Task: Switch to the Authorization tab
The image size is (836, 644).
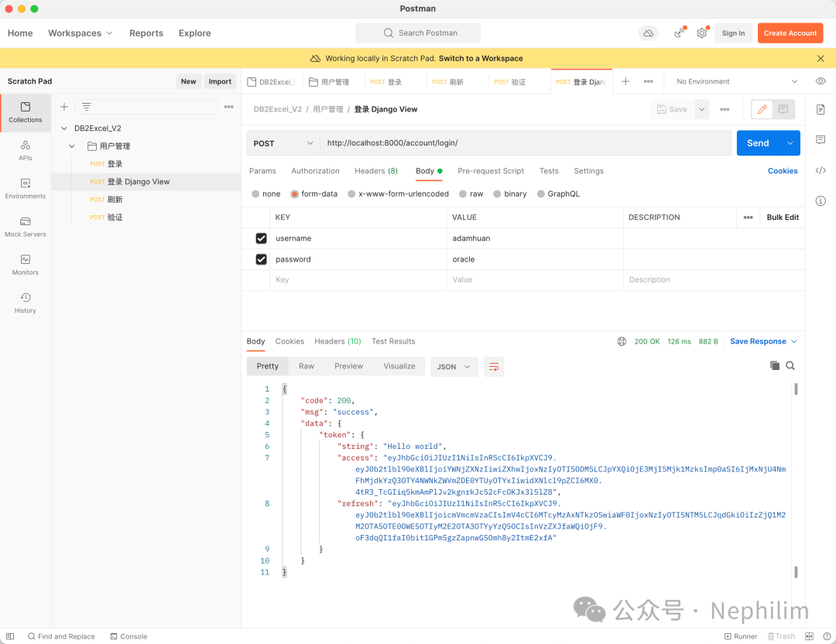Action: click(315, 171)
